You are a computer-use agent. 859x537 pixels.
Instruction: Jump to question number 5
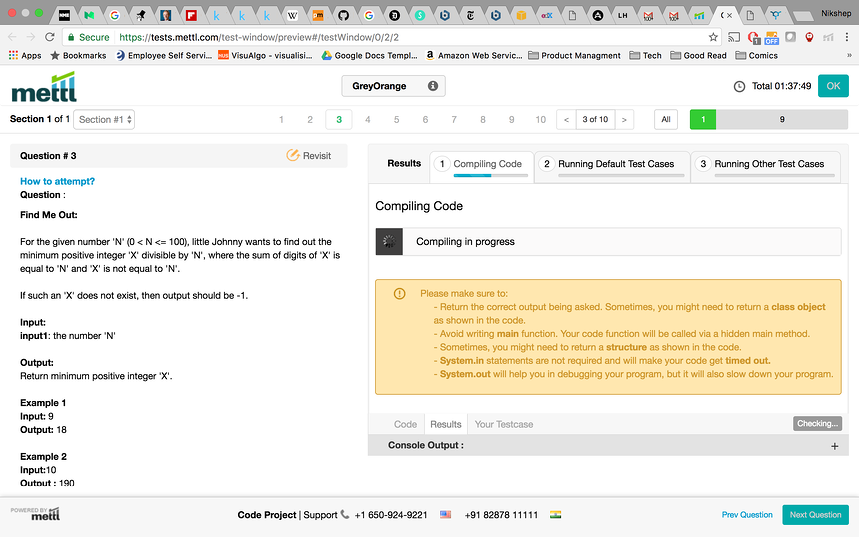pyautogui.click(x=396, y=119)
